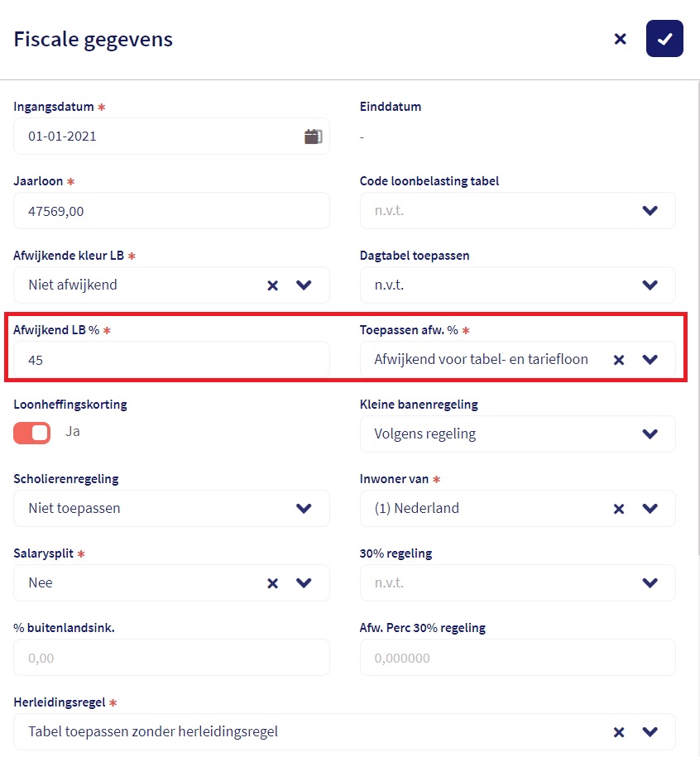Click the Jaarloon input field
700x757 pixels.
click(171, 211)
